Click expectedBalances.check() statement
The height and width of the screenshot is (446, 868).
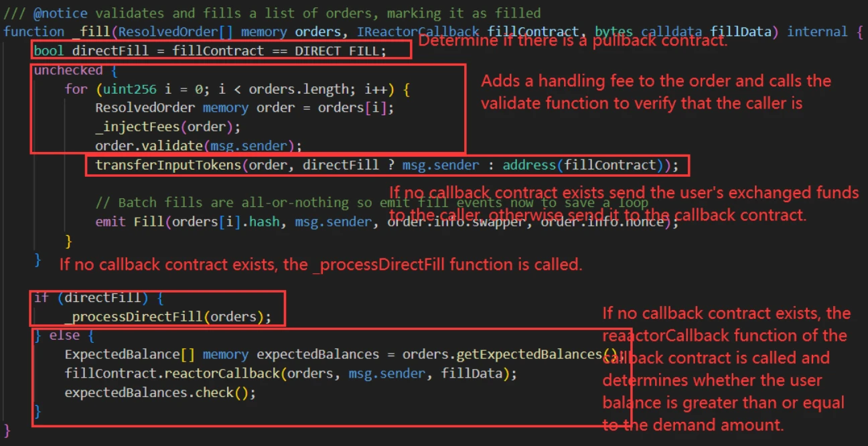[160, 392]
